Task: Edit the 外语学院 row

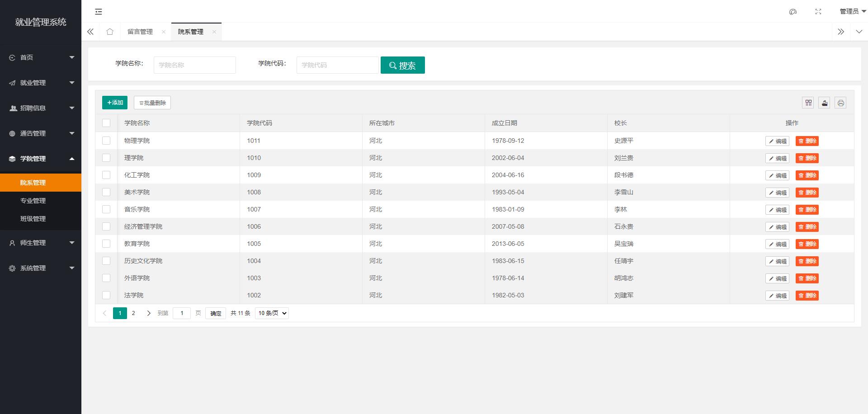Action: pyautogui.click(x=777, y=278)
